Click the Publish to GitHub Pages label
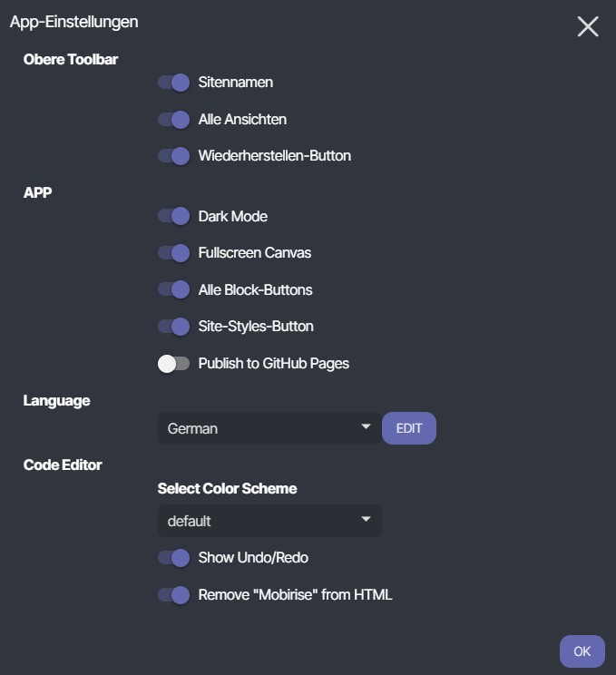616x675 pixels. coord(274,364)
